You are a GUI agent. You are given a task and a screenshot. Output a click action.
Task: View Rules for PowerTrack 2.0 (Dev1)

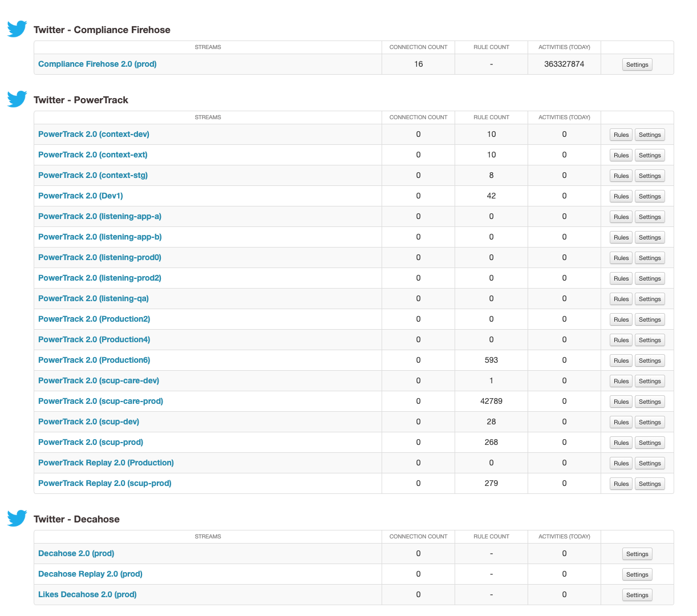point(621,196)
